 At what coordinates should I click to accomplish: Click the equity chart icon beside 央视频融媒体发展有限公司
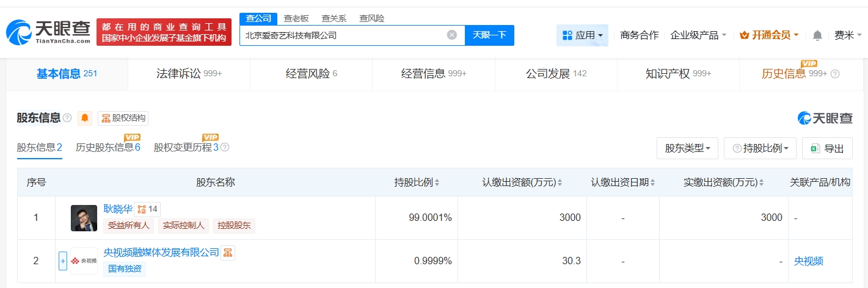point(228,253)
